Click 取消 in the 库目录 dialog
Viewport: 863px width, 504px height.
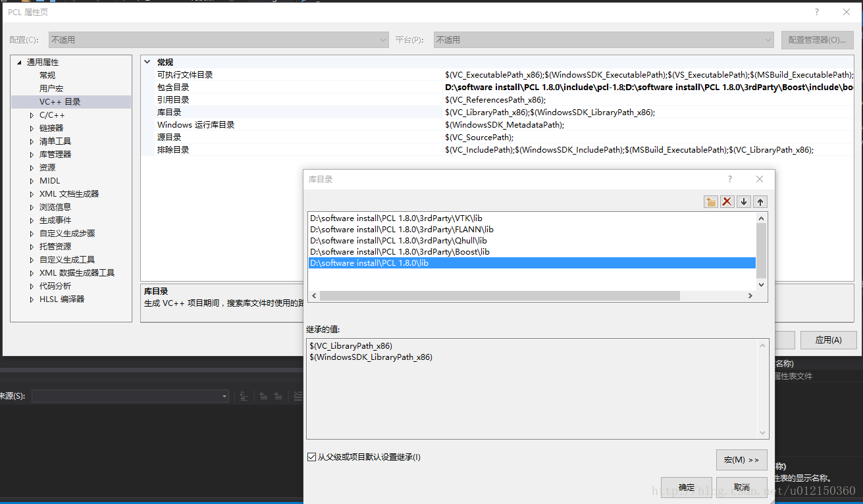[742, 487]
